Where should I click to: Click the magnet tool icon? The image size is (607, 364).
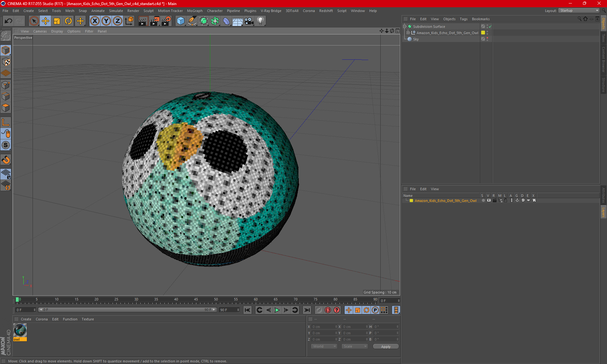click(6, 160)
